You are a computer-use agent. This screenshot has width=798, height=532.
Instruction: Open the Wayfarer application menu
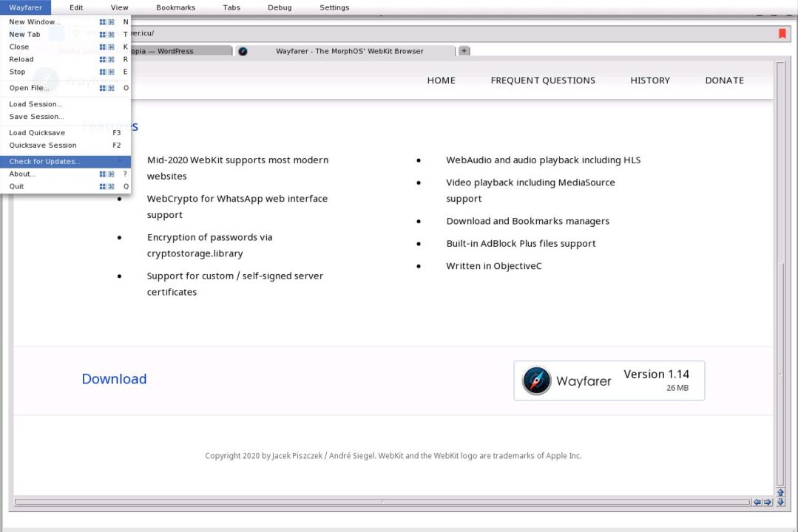tap(25, 7)
